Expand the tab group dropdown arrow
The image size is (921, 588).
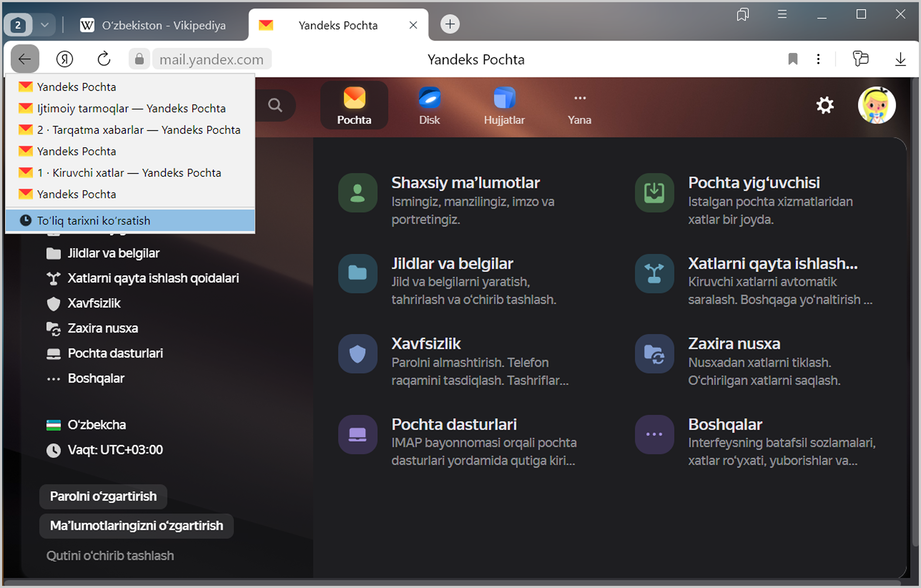pos(45,25)
